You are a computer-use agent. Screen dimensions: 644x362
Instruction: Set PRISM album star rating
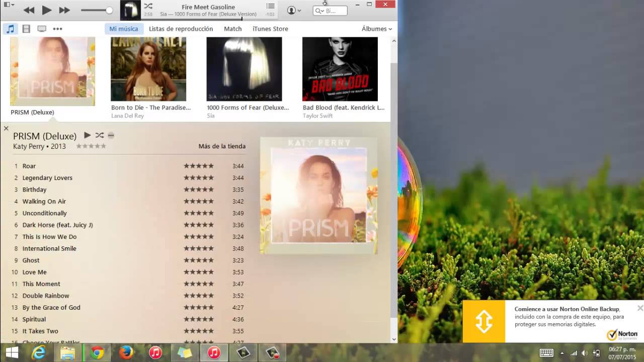pos(91,146)
